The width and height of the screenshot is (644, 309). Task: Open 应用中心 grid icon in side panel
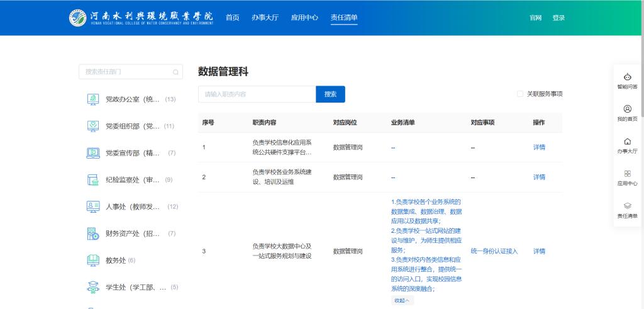point(627,173)
